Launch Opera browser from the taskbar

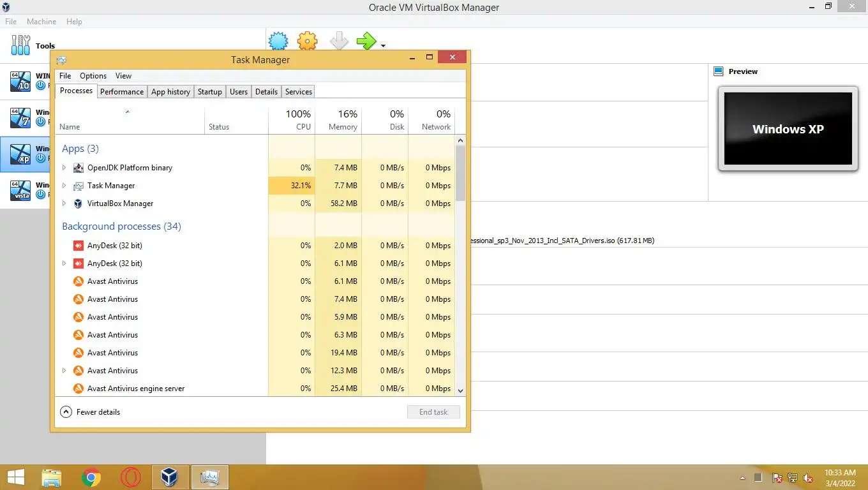point(131,477)
